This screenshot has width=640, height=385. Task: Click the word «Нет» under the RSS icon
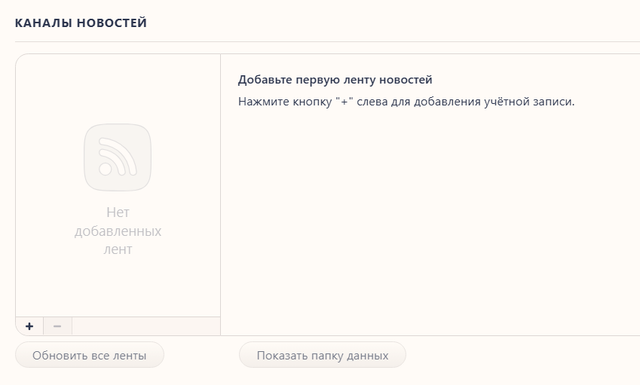pos(118,212)
